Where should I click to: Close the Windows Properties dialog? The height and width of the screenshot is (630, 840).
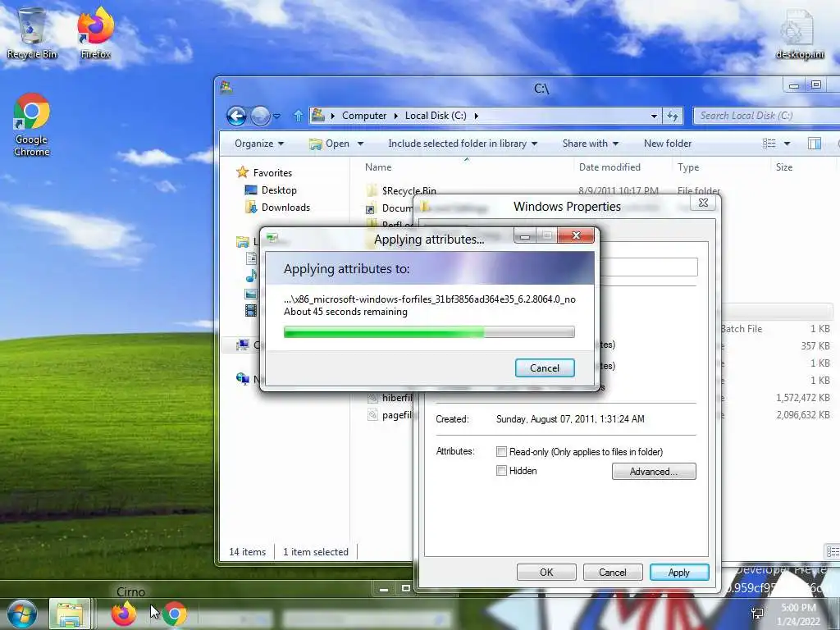[x=703, y=203]
